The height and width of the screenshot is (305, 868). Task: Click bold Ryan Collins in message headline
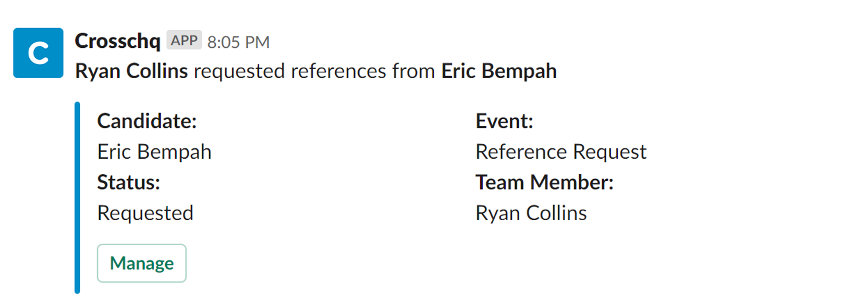(131, 71)
